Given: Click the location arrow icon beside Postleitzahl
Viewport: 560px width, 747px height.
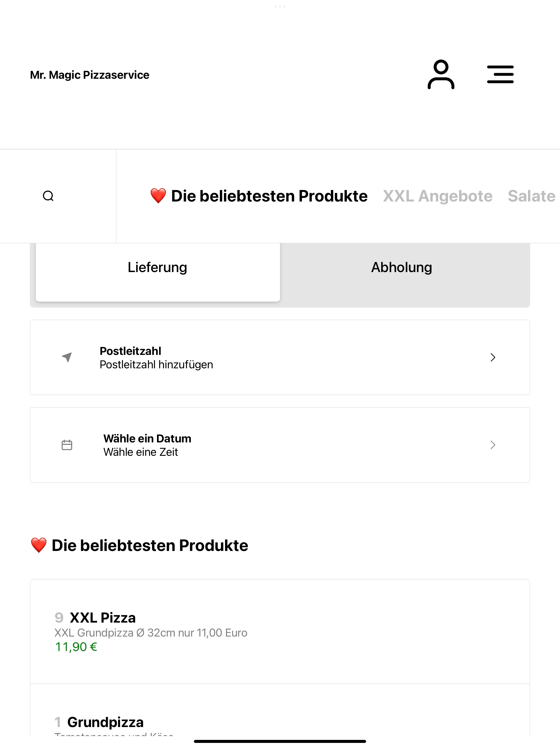Looking at the screenshot, I should point(67,357).
